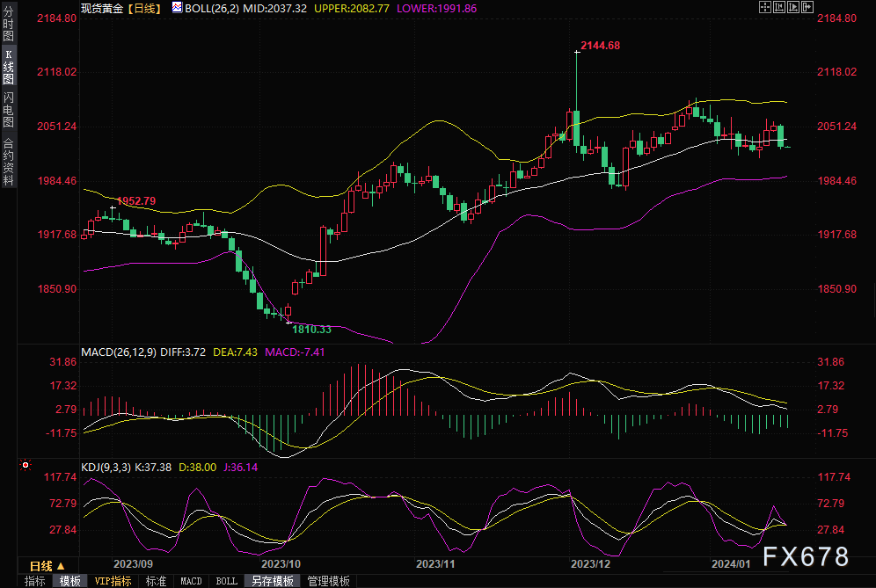
Task: Expand the 日线 period selector
Action: point(46,565)
